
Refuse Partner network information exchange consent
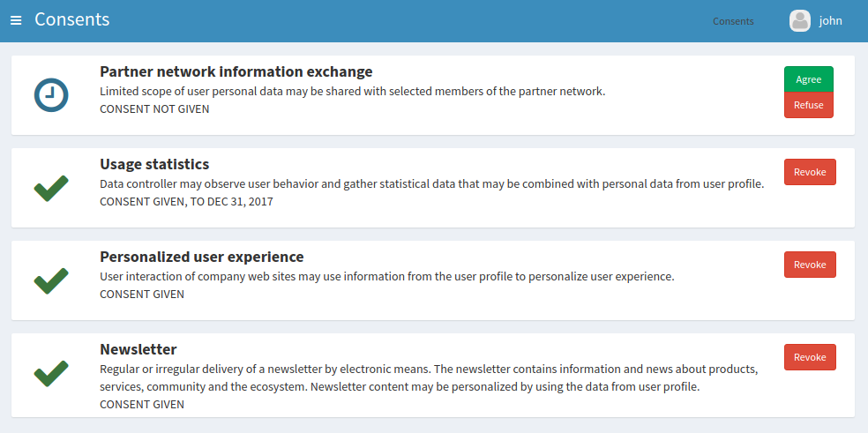coord(808,105)
